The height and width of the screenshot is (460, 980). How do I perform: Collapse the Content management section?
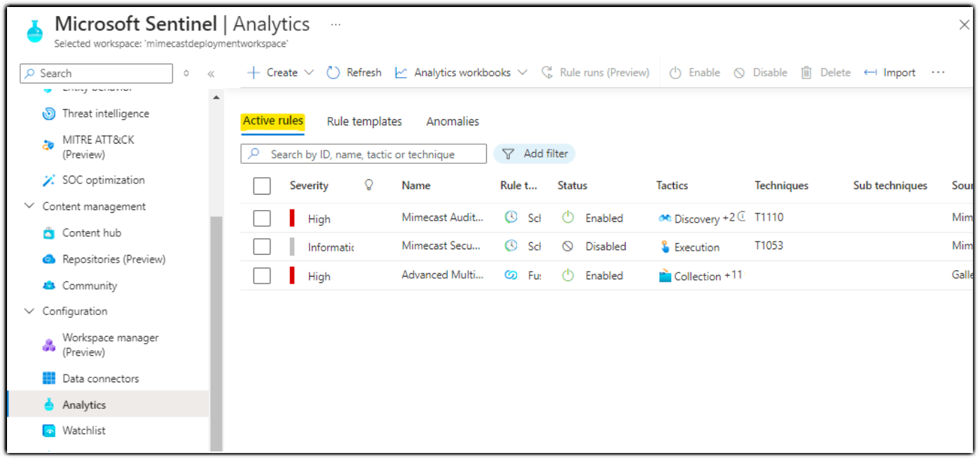coord(29,207)
